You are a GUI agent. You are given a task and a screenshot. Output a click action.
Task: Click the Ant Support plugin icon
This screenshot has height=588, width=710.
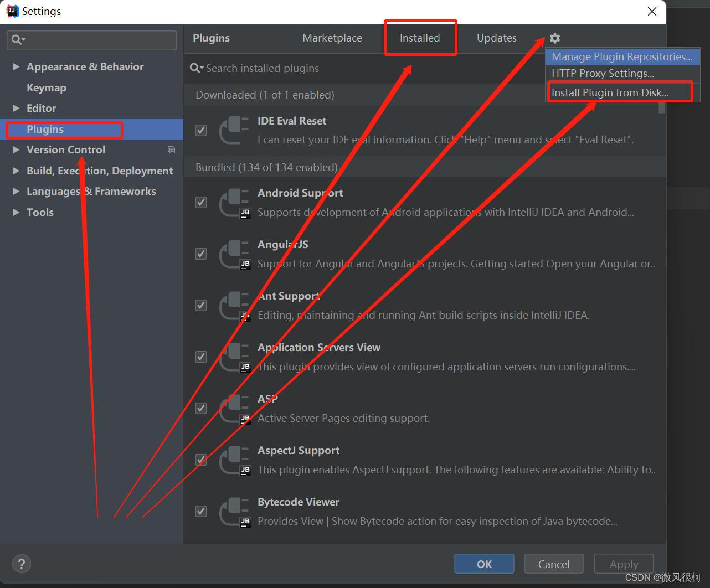(x=234, y=306)
